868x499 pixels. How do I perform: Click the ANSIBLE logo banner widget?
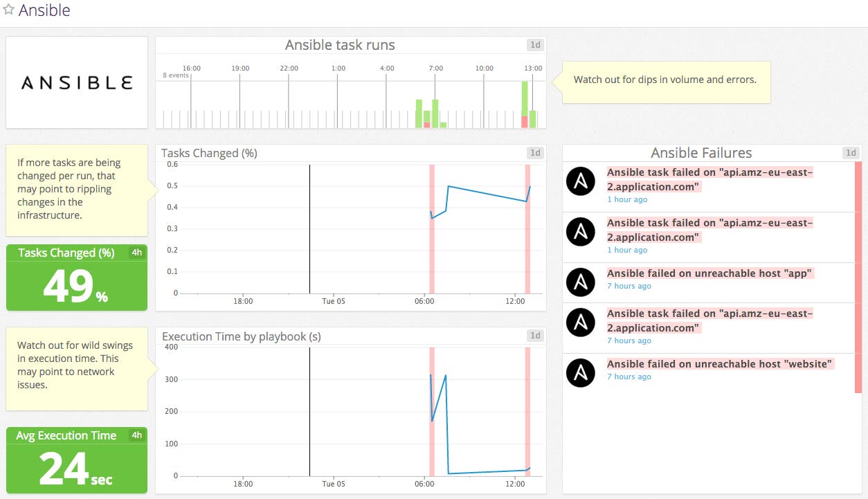(x=76, y=82)
